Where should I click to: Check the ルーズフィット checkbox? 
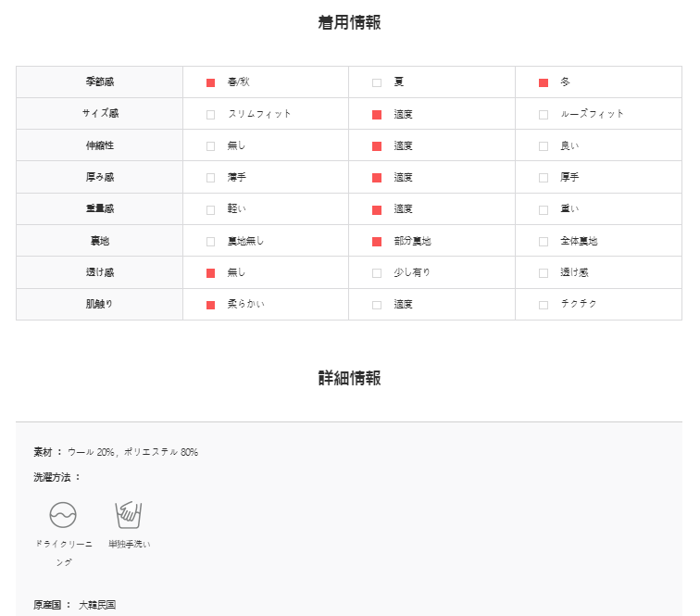[544, 115]
